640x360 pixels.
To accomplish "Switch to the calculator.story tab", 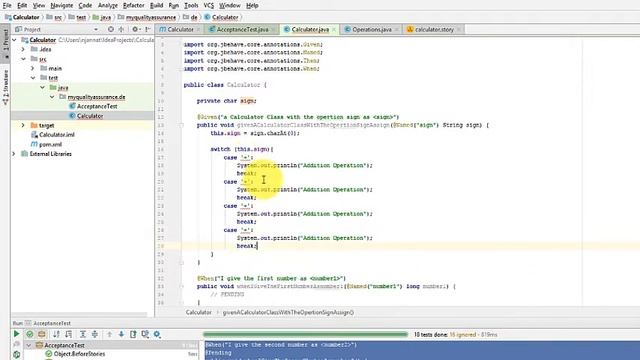I will 434,29.
